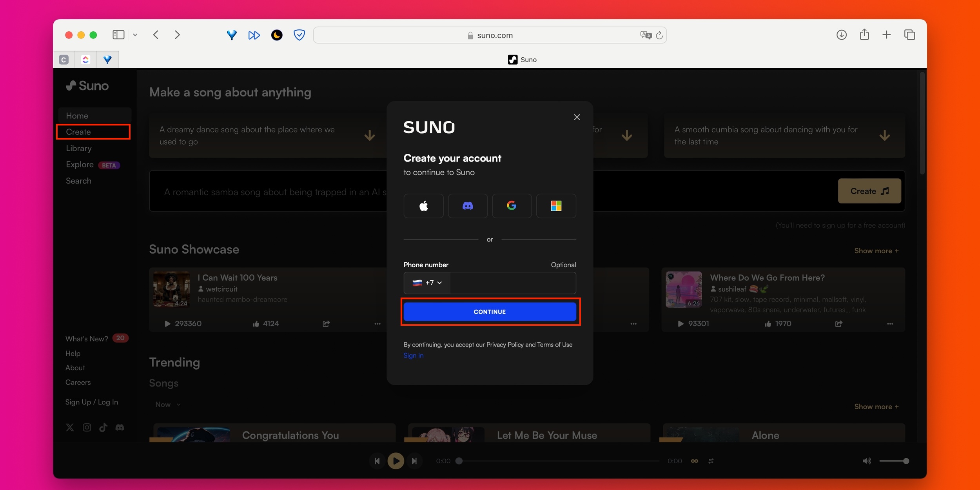
Task: Share Where Do We Go From Here?
Action: point(839,324)
